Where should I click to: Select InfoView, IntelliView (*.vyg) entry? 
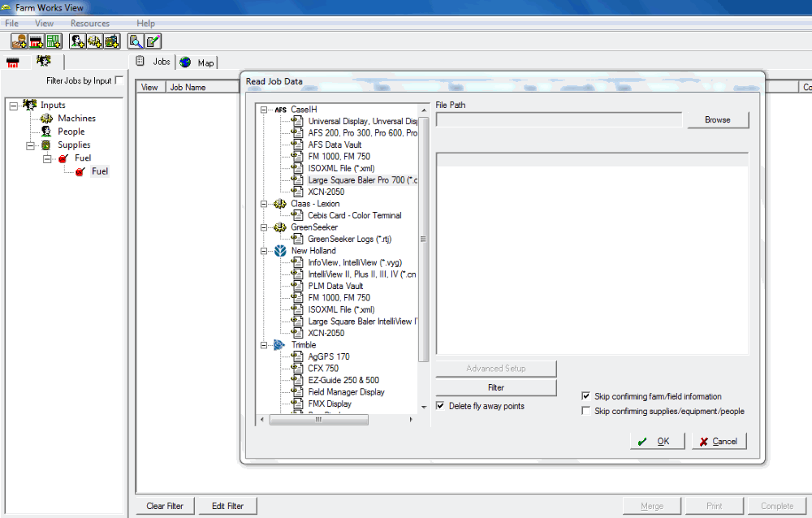click(x=355, y=262)
